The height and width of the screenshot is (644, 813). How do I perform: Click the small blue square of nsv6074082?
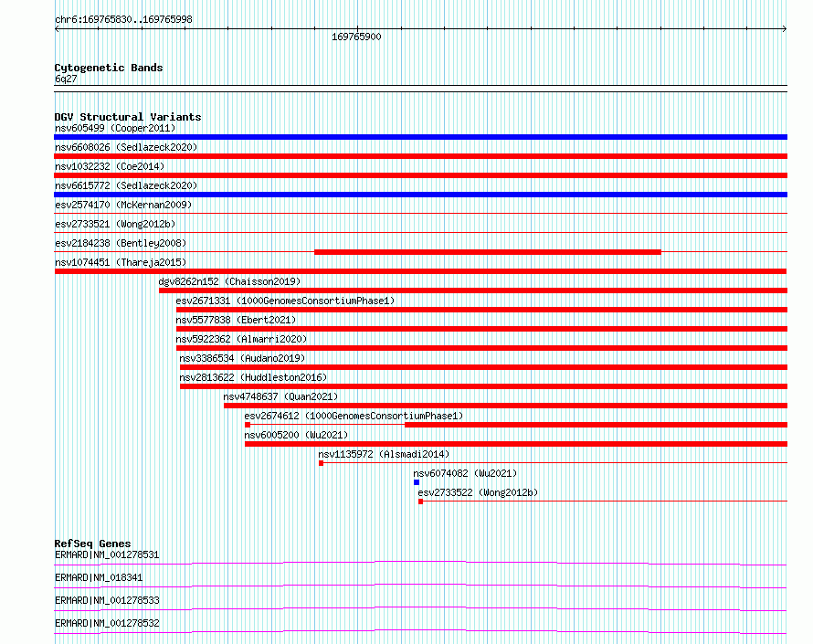(417, 482)
